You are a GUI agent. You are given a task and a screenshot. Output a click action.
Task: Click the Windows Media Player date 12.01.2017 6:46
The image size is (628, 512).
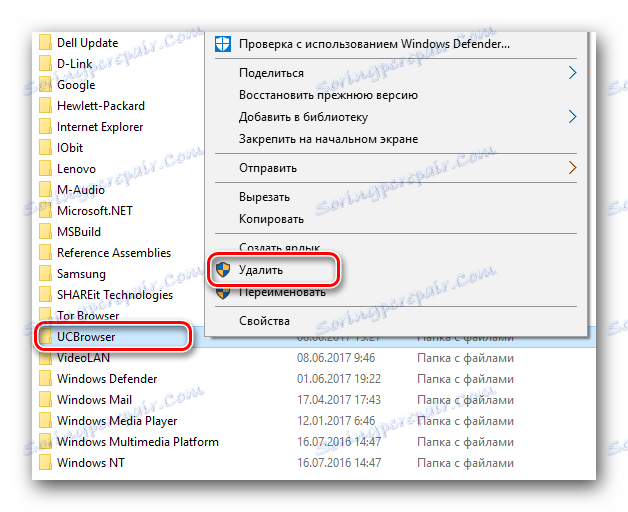(x=336, y=421)
